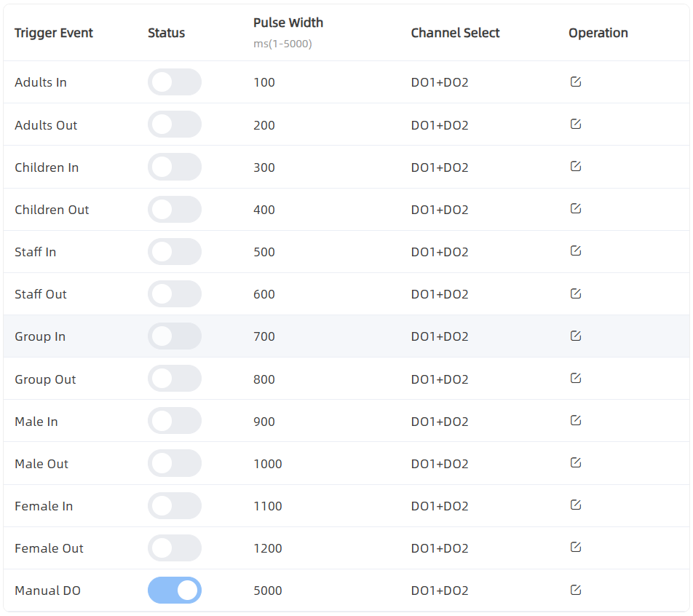Edit the Children In trigger row
This screenshot has width=693, height=616.
[x=575, y=167]
